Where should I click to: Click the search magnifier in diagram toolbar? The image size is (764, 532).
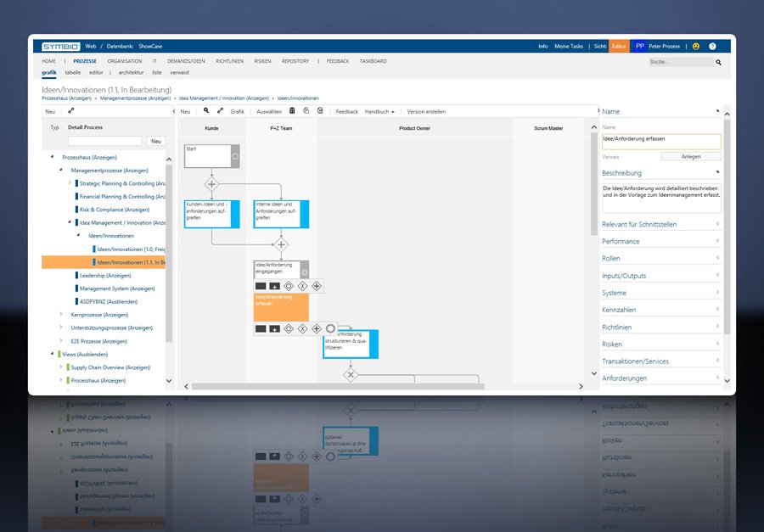[206, 111]
